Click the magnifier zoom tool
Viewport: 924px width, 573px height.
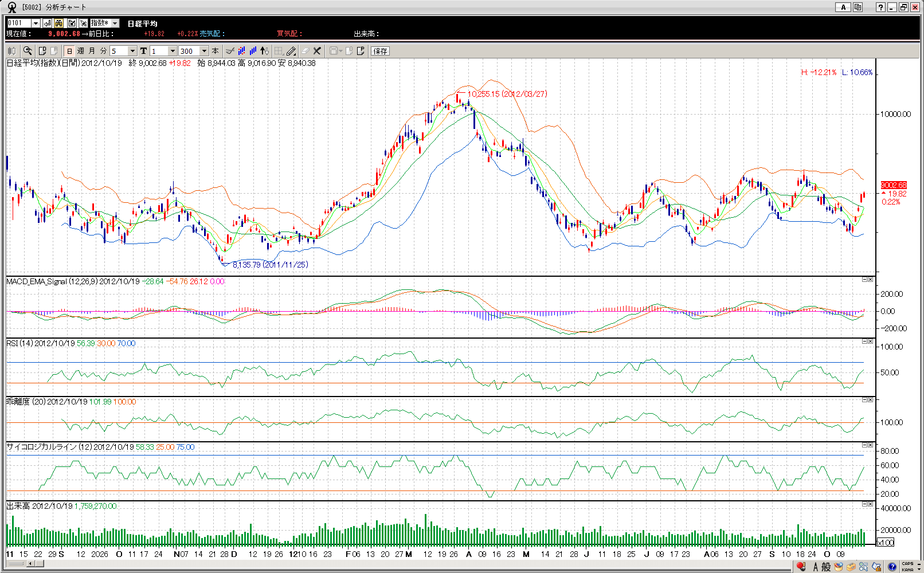click(27, 51)
